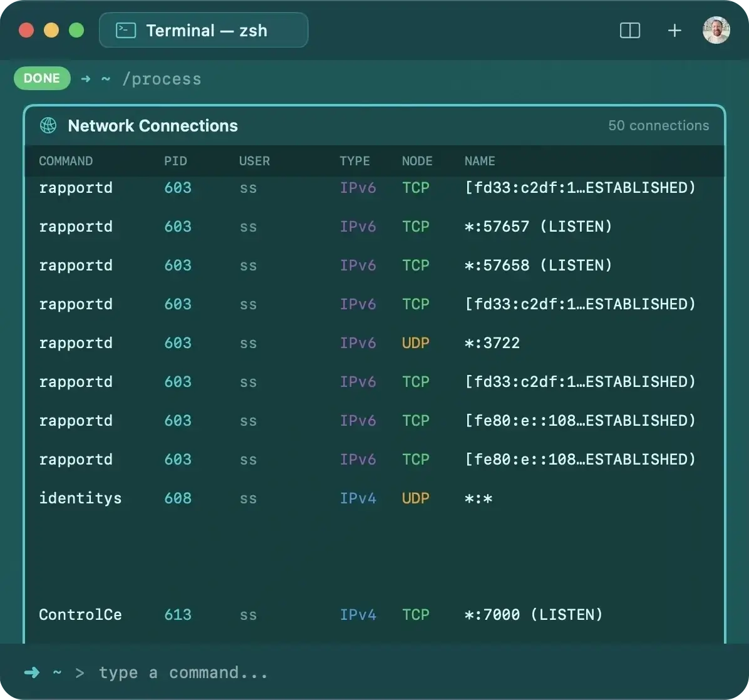749x700 pixels.
Task: Click the user avatar in the top right
Action: [716, 29]
